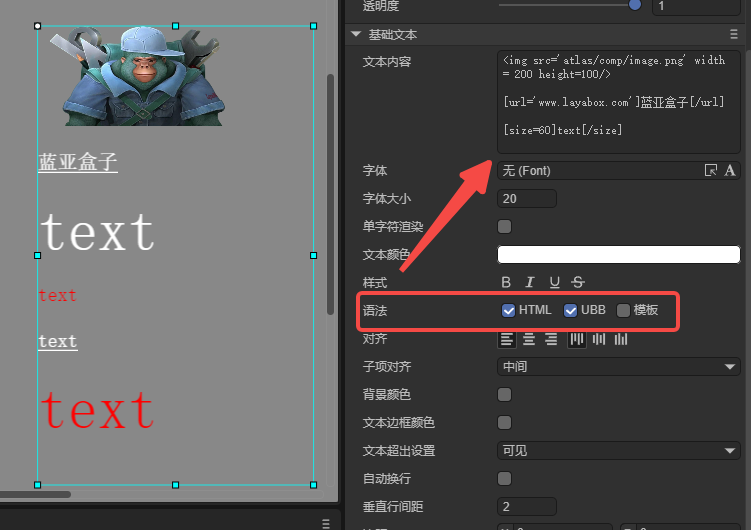Enable the 模板 syntax checkbox

(x=624, y=310)
